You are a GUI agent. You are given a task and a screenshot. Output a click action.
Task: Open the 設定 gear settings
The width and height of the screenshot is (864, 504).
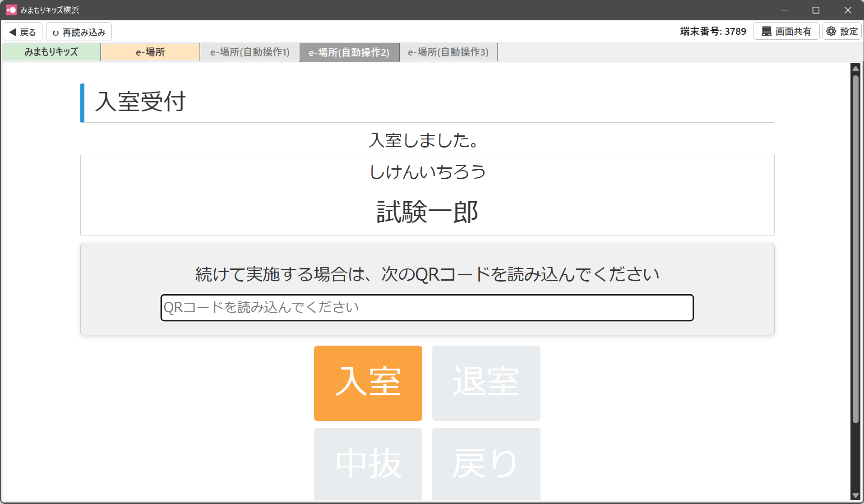(842, 32)
